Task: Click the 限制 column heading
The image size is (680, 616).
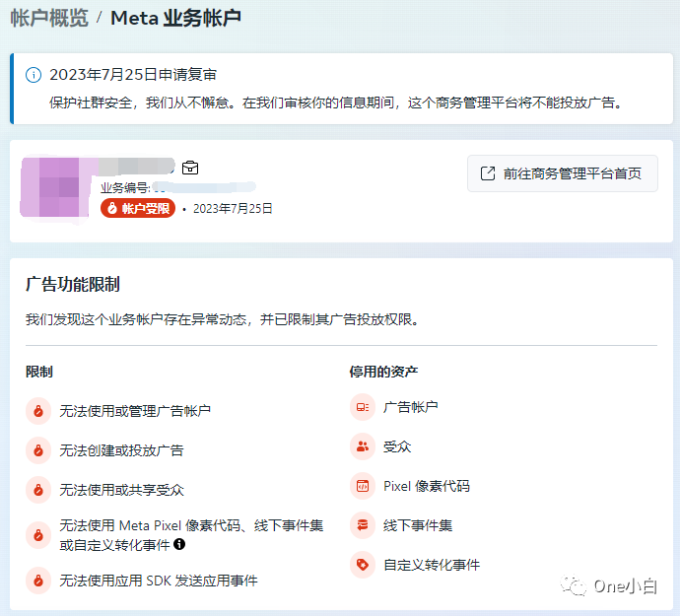Action: [39, 372]
